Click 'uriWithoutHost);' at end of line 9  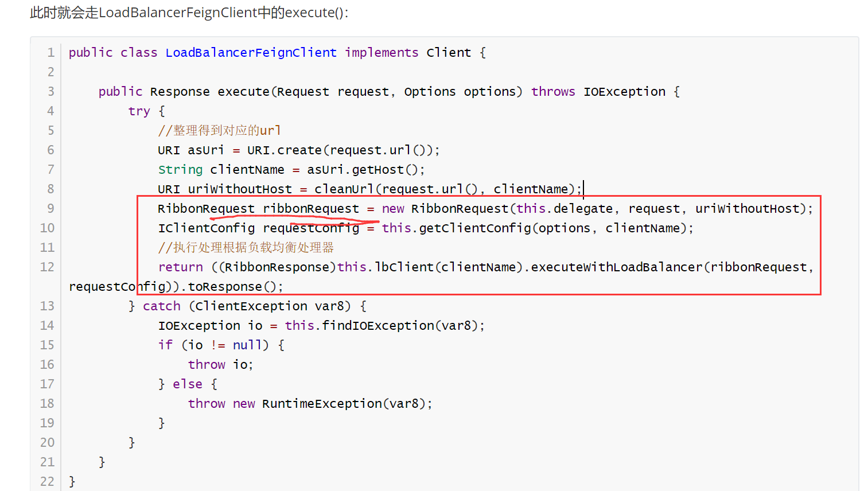point(754,209)
